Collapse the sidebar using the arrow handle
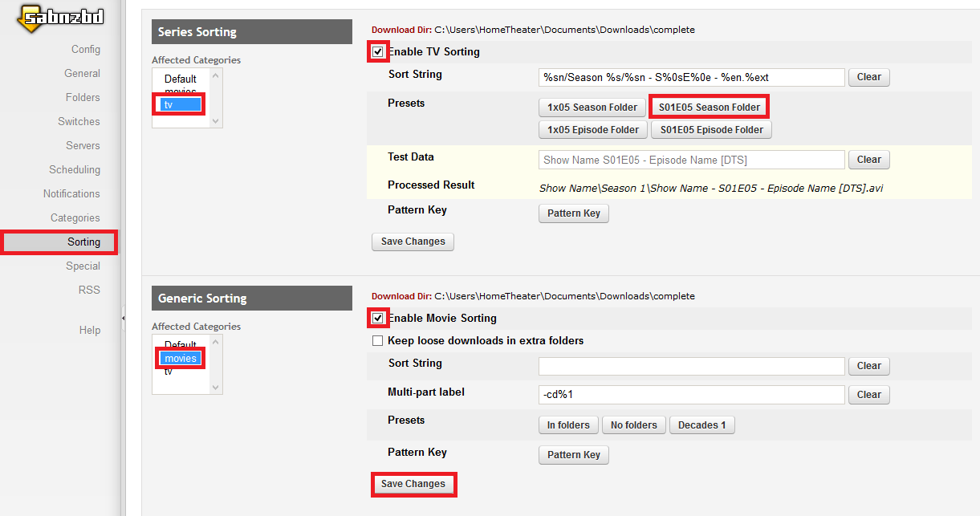Viewport: 980px width, 516px height. click(123, 319)
